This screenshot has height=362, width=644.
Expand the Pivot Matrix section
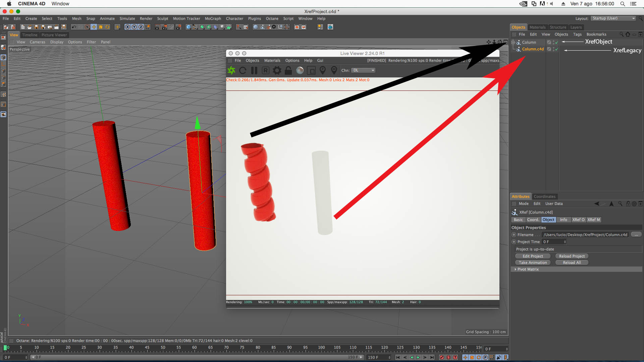pyautogui.click(x=515, y=269)
